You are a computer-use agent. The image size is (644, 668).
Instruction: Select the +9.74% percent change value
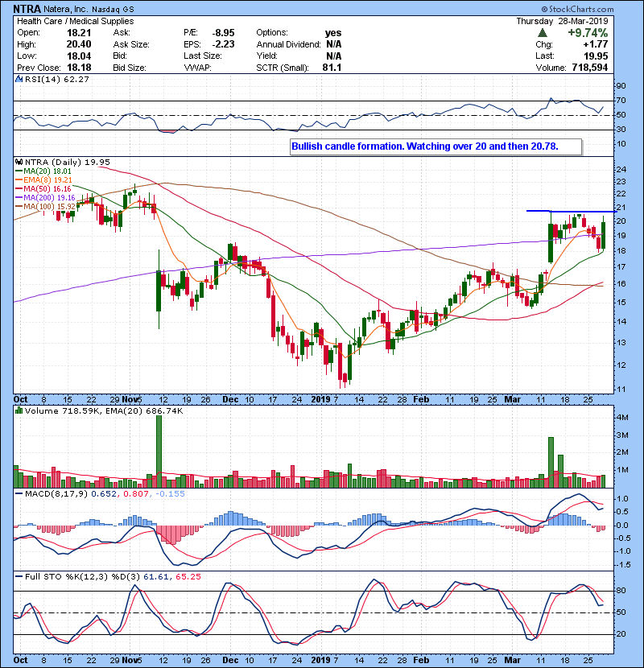[588, 33]
